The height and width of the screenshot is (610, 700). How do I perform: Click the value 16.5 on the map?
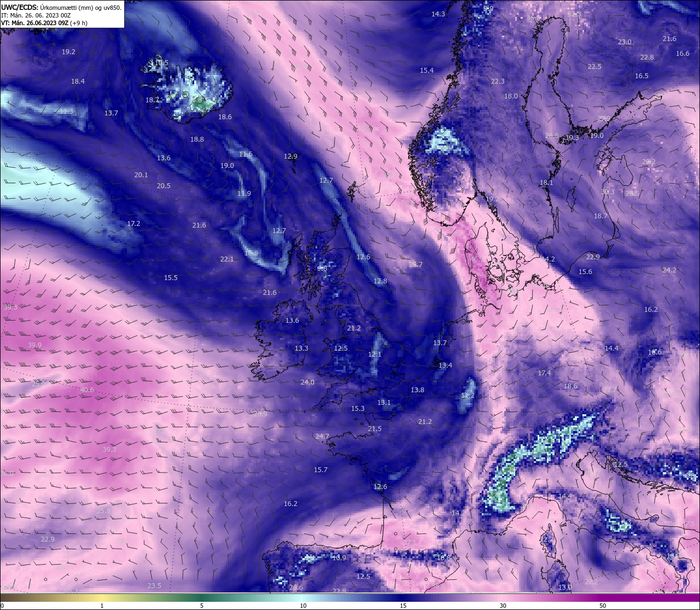pyautogui.click(x=641, y=76)
